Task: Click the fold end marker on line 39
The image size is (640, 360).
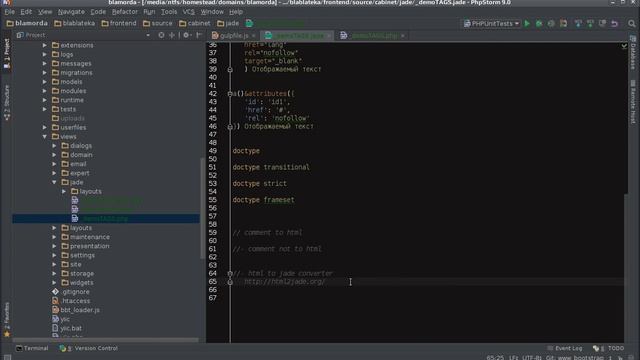Action: [x=230, y=69]
